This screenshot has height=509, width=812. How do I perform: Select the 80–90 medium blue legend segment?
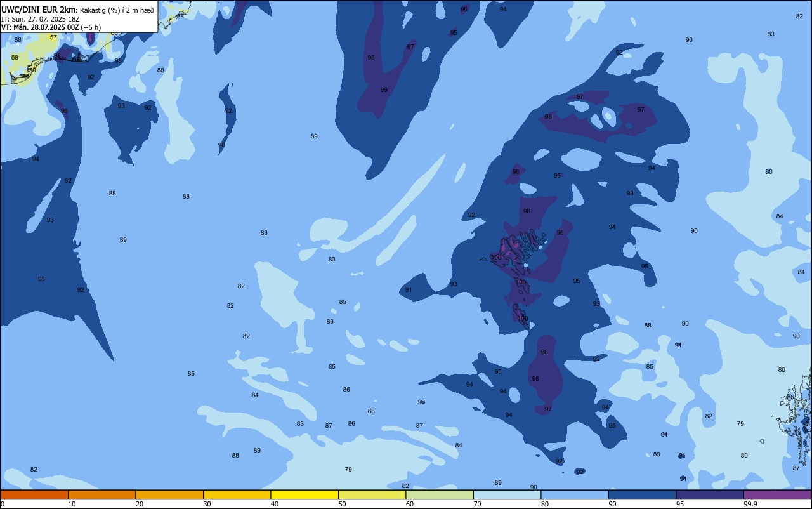pos(575,494)
